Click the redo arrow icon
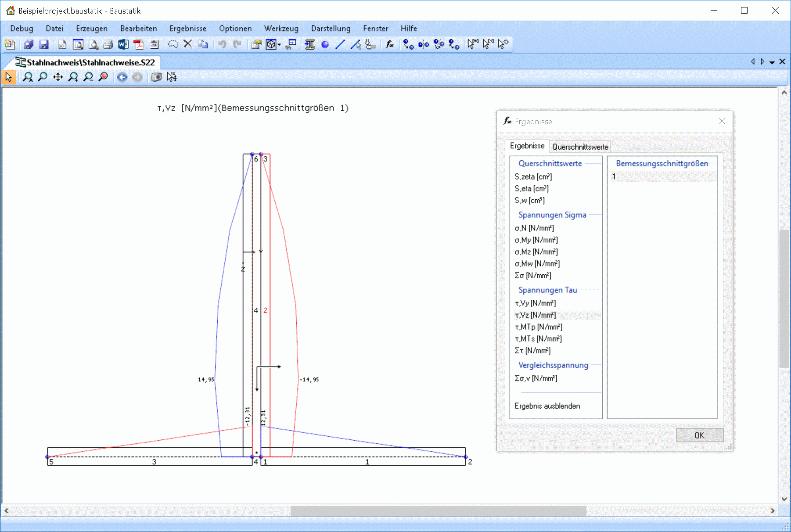 (x=237, y=44)
